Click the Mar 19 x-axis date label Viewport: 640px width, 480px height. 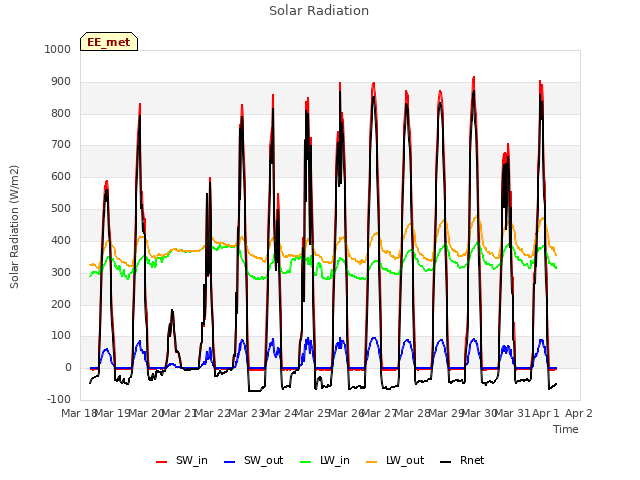coord(113,413)
